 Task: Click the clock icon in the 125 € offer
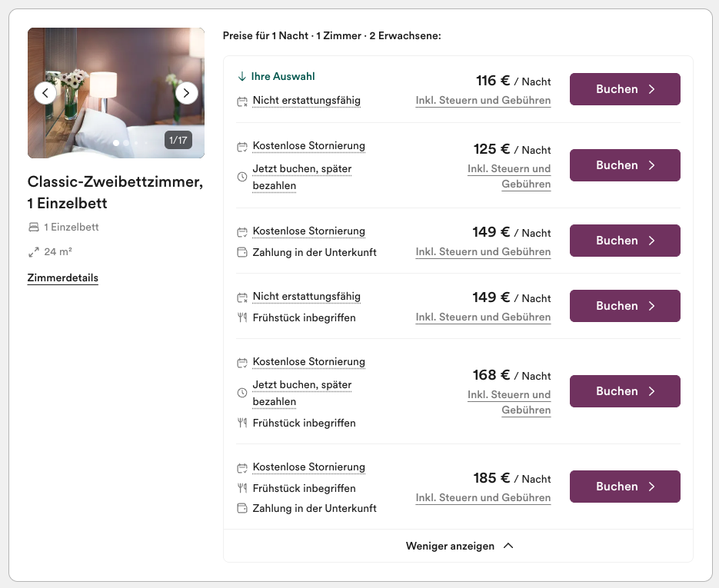click(242, 177)
